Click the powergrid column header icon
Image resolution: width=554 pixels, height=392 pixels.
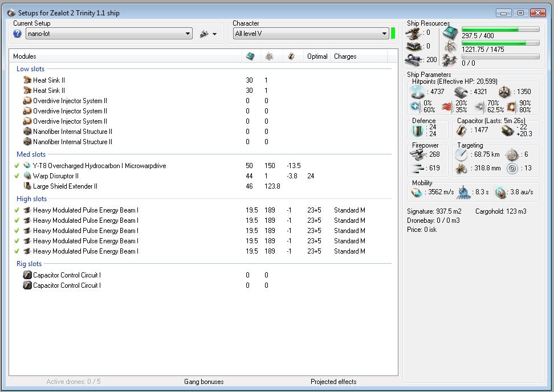coord(269,56)
